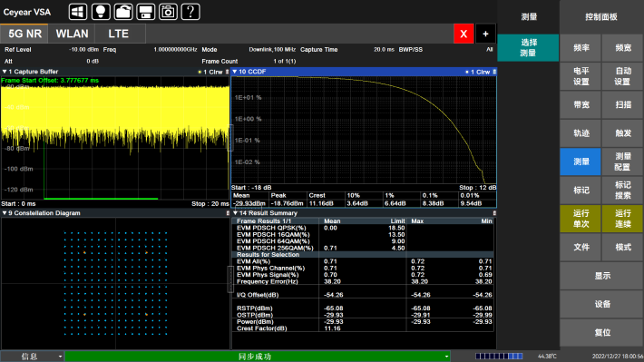
Task: Expand the 10 CCDF window menu
Action: pos(235,72)
